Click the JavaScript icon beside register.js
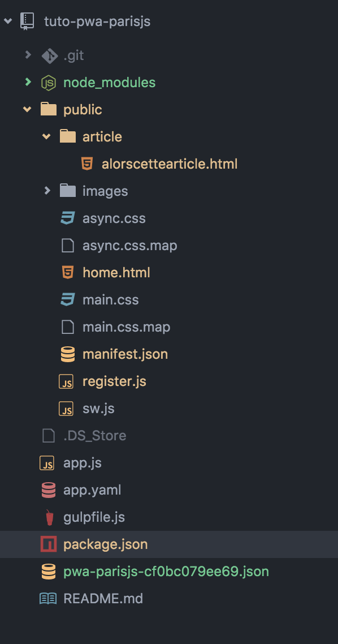Image resolution: width=338 pixels, height=644 pixels. (x=67, y=381)
